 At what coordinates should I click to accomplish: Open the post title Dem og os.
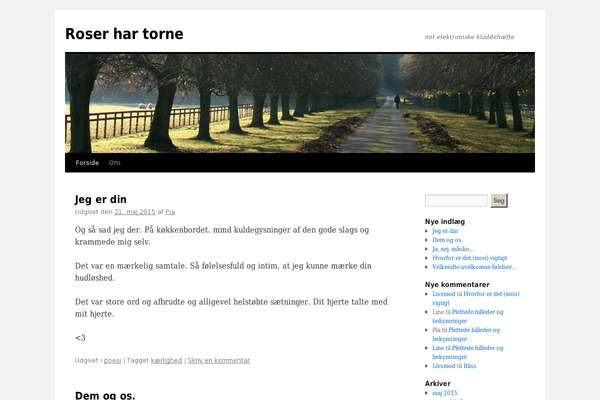105,395
